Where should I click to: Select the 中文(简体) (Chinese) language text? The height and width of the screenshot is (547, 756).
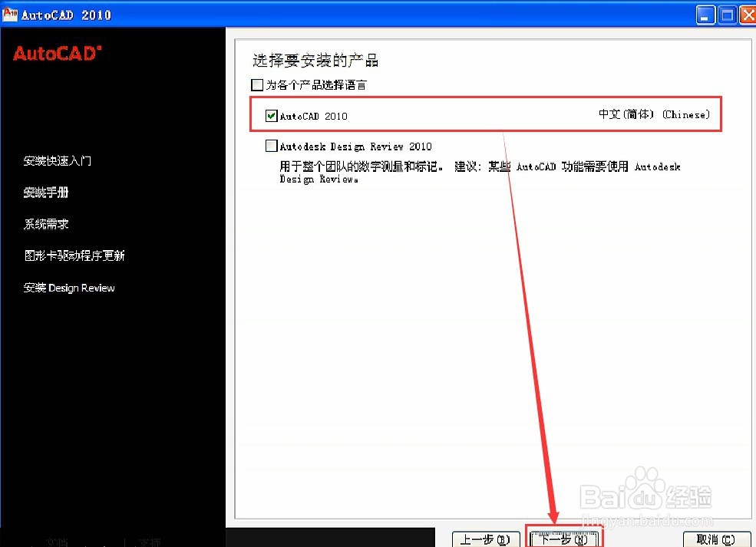(654, 114)
